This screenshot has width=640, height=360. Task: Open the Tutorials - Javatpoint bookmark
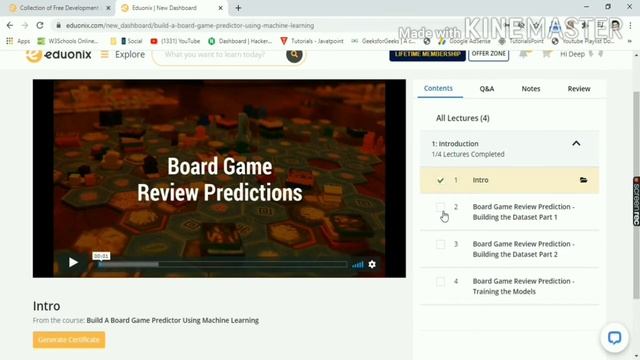[312, 41]
